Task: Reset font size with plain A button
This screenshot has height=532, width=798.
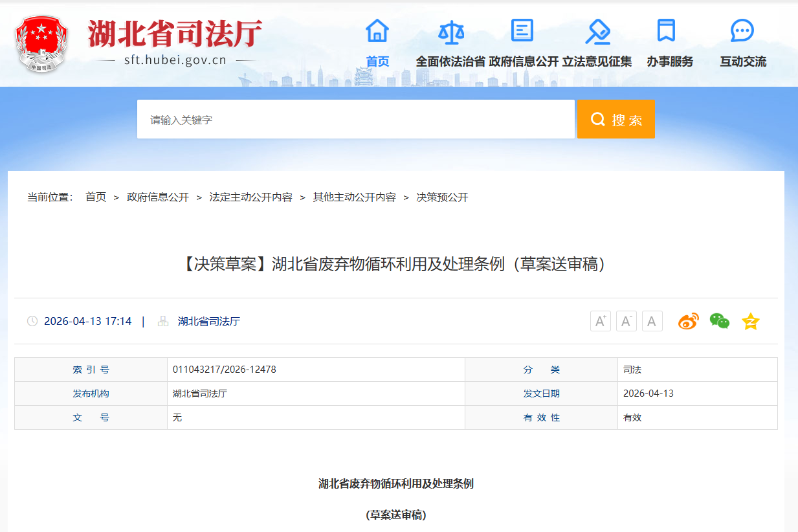Action: 652,321
